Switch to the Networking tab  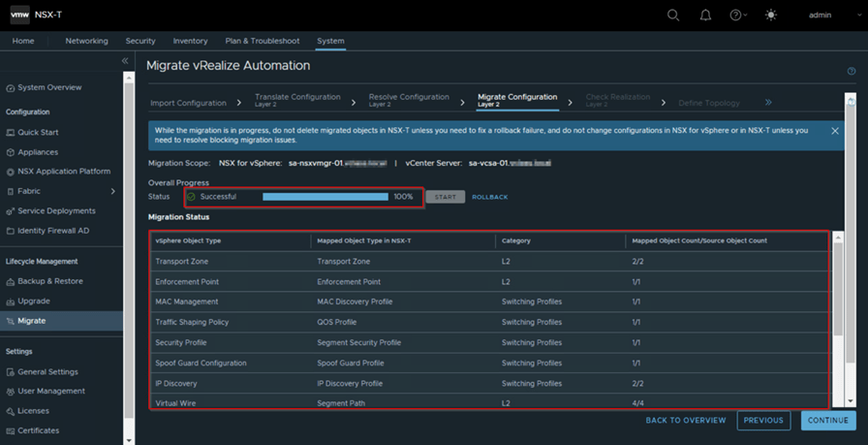[86, 41]
